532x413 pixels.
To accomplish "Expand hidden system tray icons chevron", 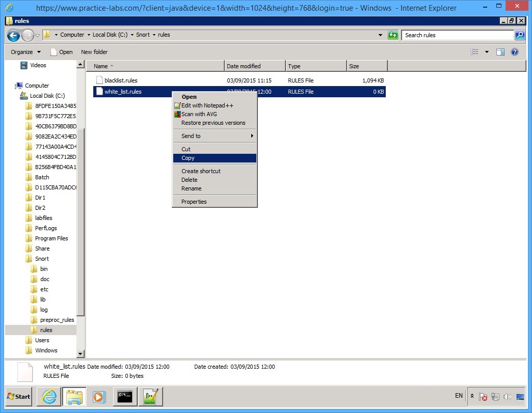I will 471,396.
